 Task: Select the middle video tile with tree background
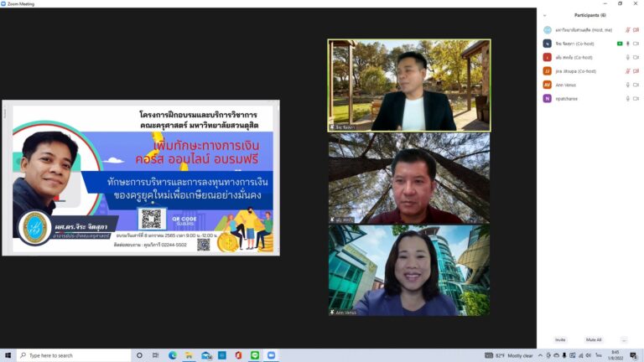(x=409, y=178)
